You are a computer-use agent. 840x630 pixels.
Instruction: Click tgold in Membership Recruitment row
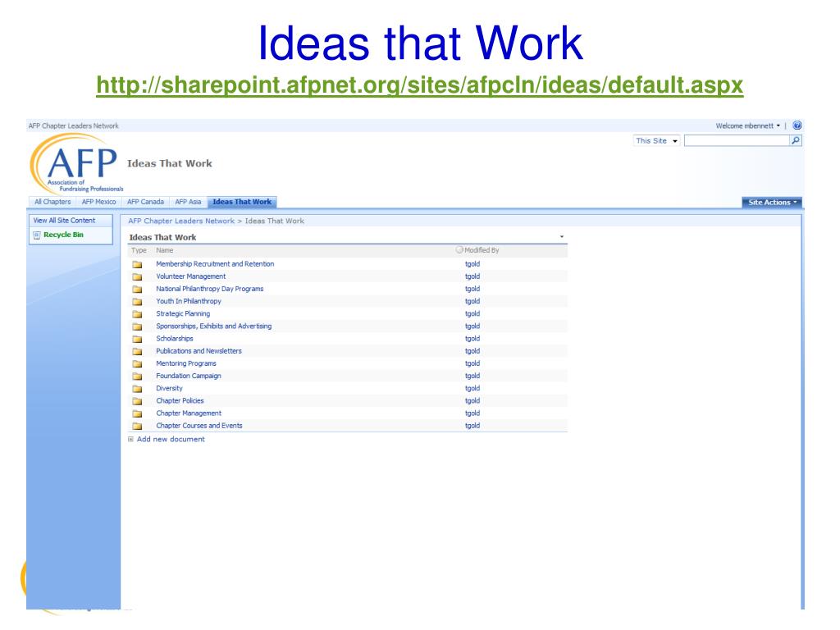[472, 264]
